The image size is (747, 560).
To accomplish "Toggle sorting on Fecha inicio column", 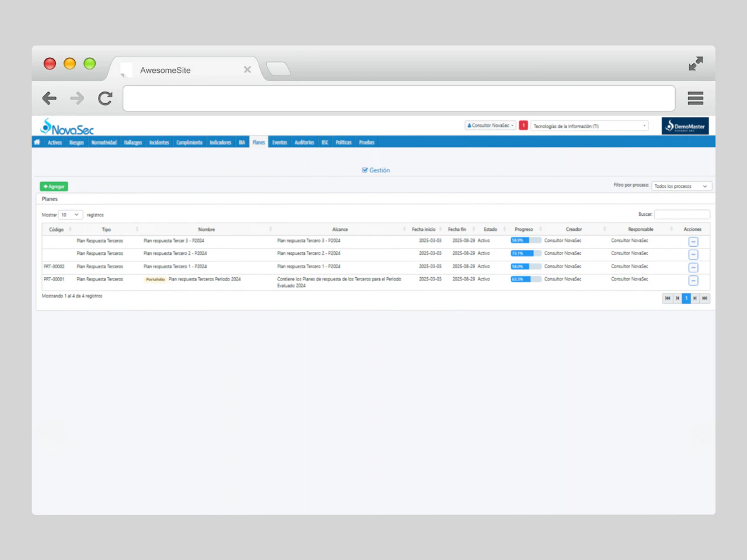I will (x=424, y=229).
